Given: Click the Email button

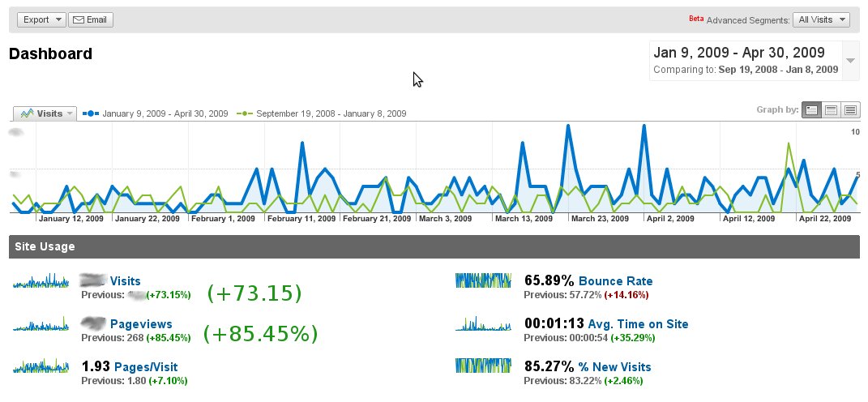Looking at the screenshot, I should (91, 20).
